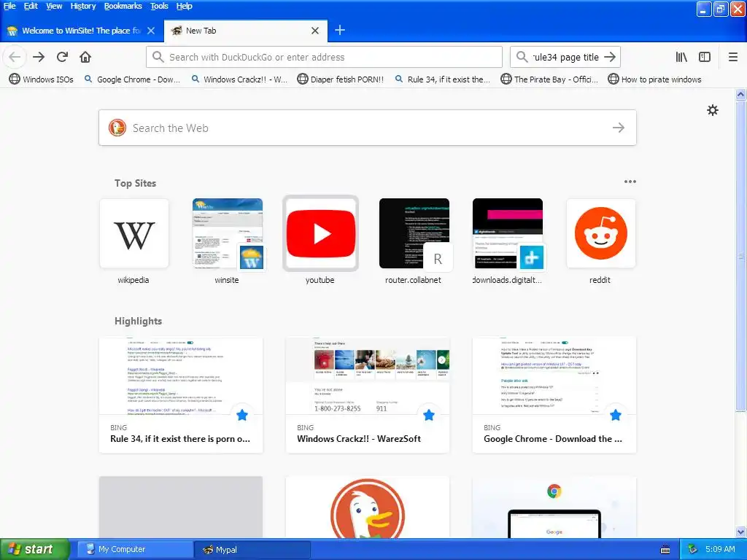Click the toolbar search box field
Image resolution: width=747 pixels, height=560 pixels.
pyautogui.click(x=565, y=57)
